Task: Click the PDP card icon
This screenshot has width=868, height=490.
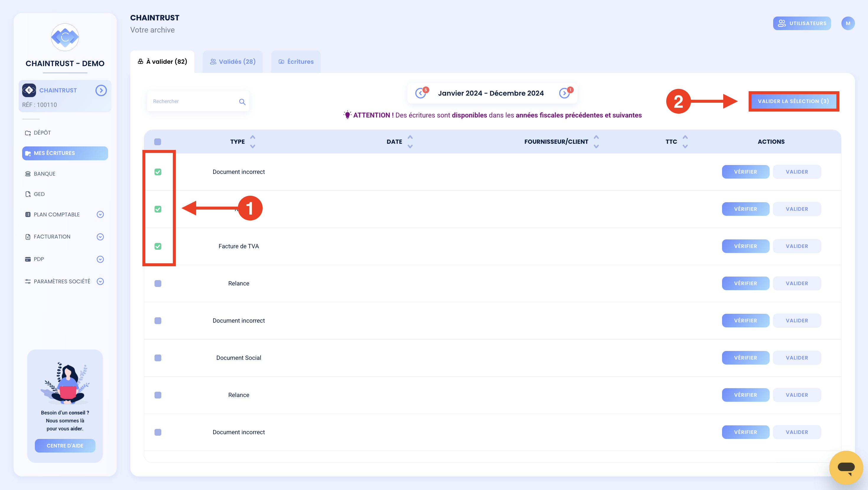Action: (28, 259)
